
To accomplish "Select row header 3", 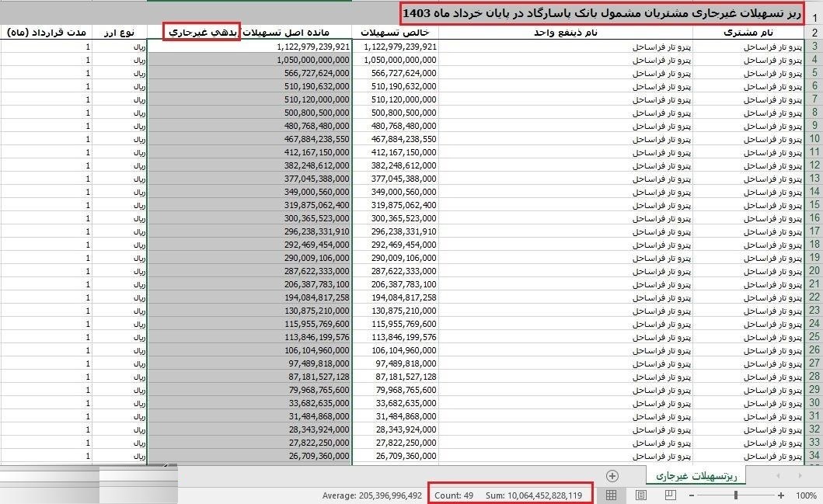I will 814,47.
